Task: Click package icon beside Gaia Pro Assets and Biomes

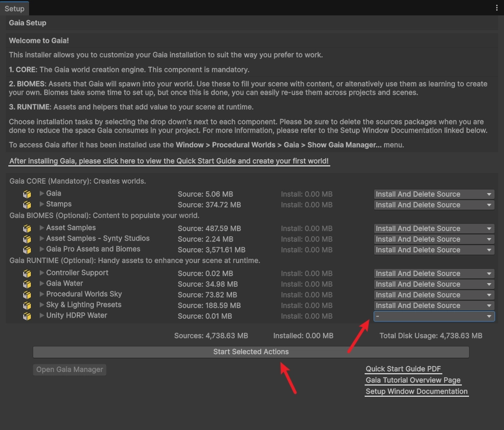Action: point(27,249)
